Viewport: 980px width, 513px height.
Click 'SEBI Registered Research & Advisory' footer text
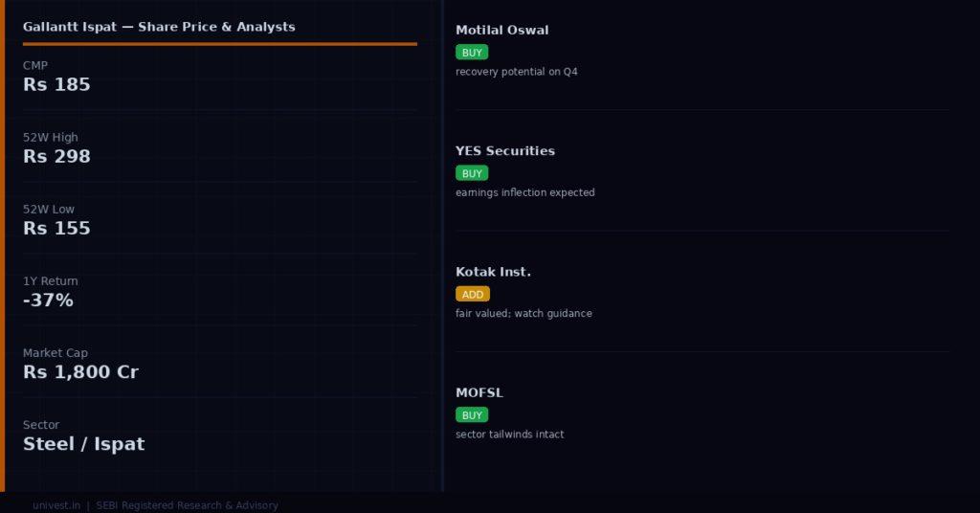(187, 505)
